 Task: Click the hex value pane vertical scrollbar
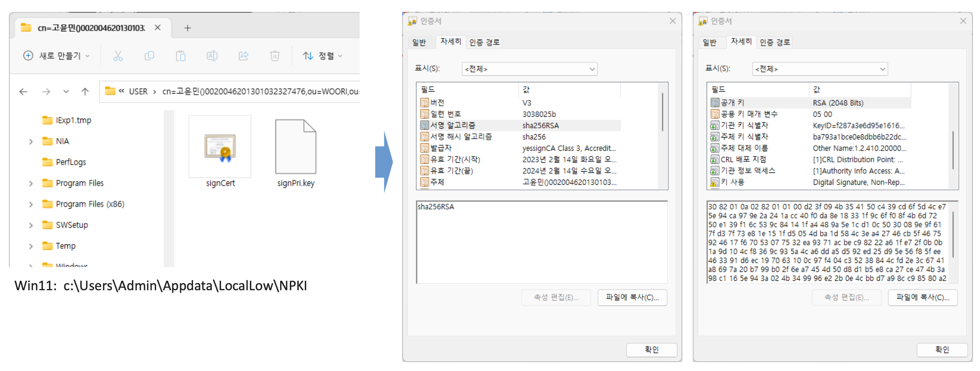[953, 234]
